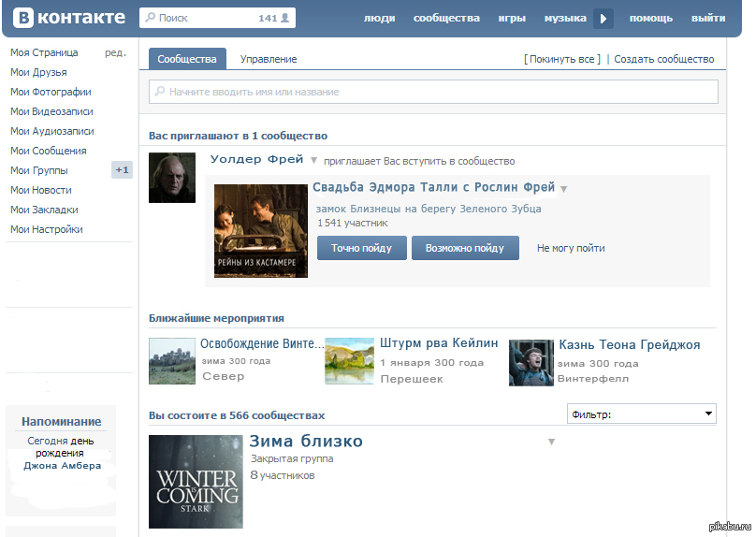Open Мои Группы in the sidebar
756x537 pixels.
point(39,170)
